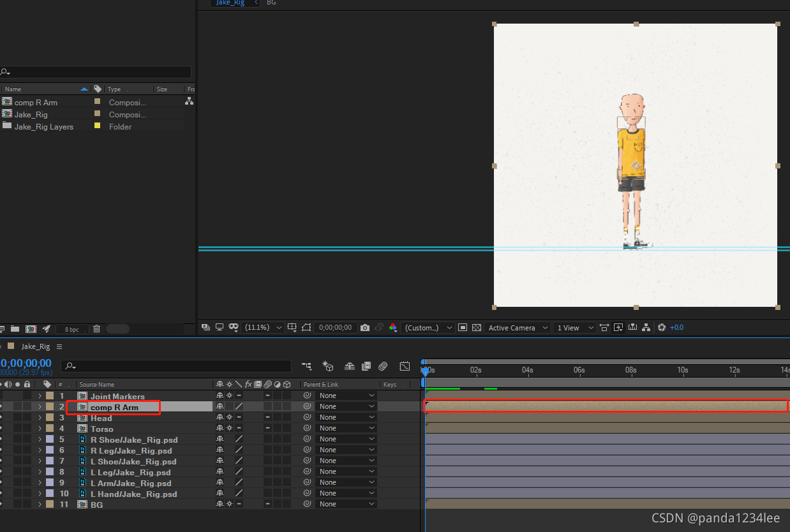The height and width of the screenshot is (532, 790).
Task: Take a snapshot with the camera icon
Action: click(x=365, y=328)
